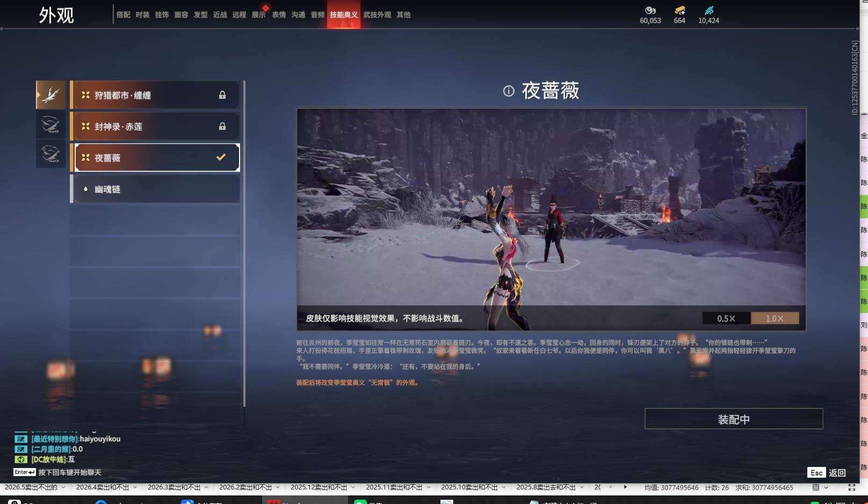Select the third skill icon in left sidebar

pyautogui.click(x=51, y=154)
